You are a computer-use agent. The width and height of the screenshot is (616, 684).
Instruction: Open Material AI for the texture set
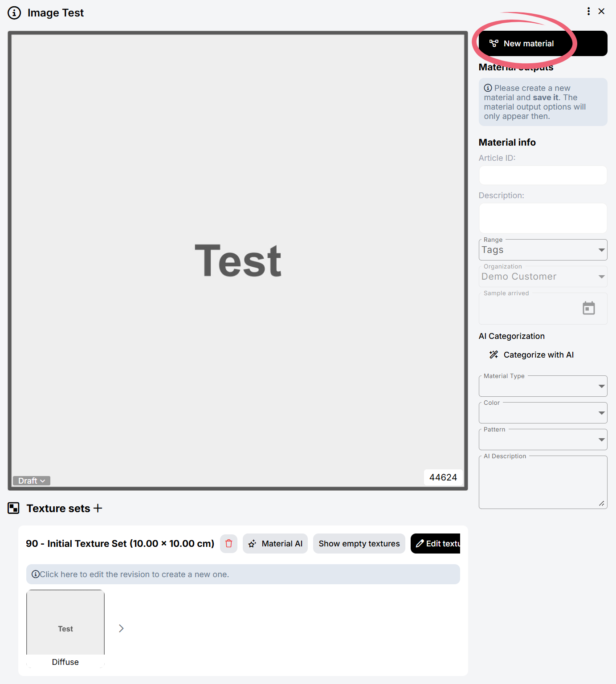click(275, 543)
